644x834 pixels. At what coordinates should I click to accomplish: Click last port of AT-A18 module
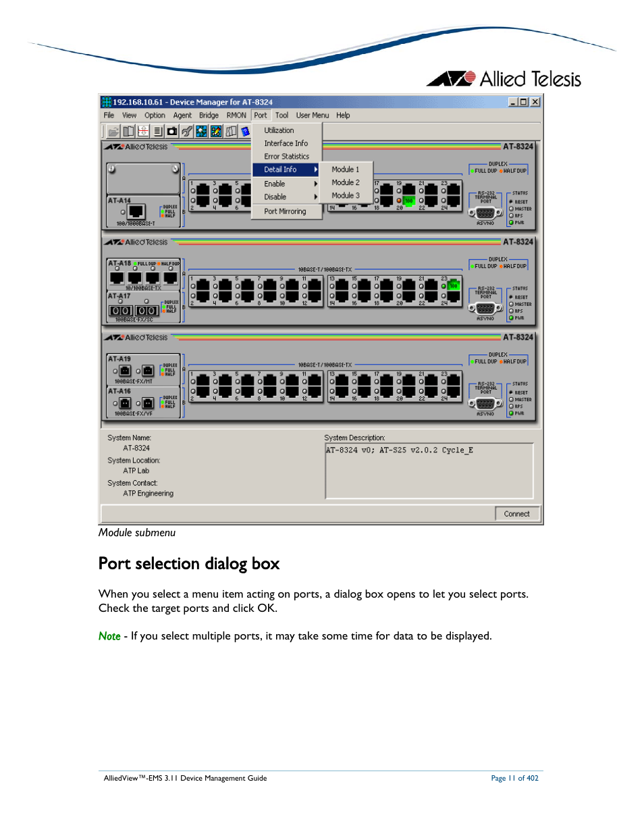coord(170,277)
